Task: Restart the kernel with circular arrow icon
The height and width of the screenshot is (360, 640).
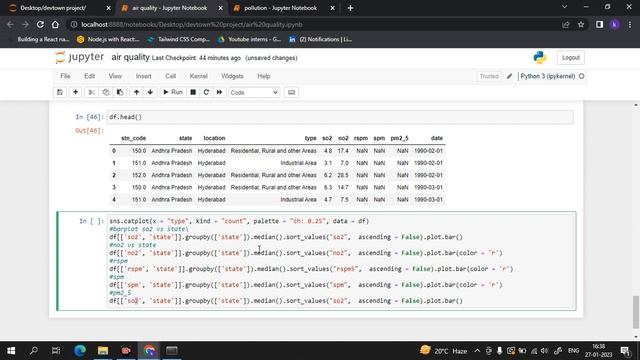Action: pos(206,92)
